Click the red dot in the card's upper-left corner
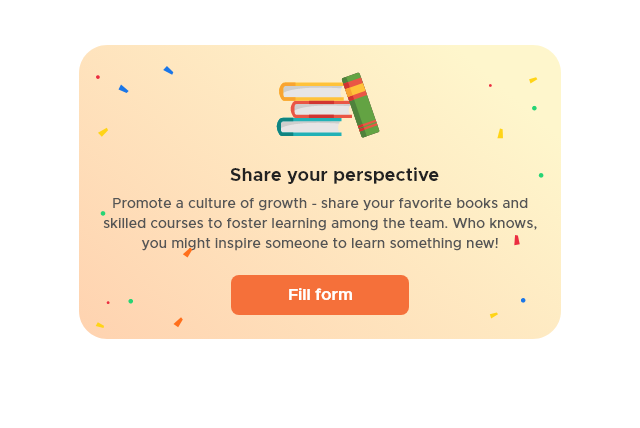Screen dimensions: 640x428 click(98, 77)
